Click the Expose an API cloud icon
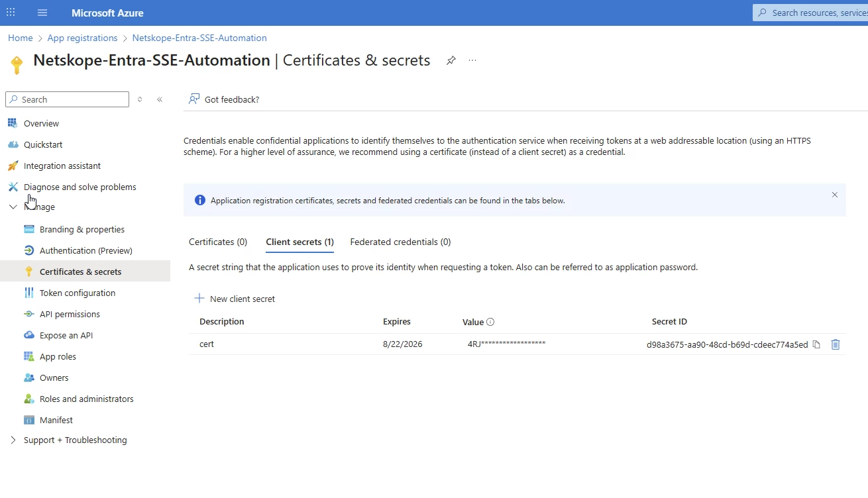The height and width of the screenshot is (498, 868). pos(28,335)
